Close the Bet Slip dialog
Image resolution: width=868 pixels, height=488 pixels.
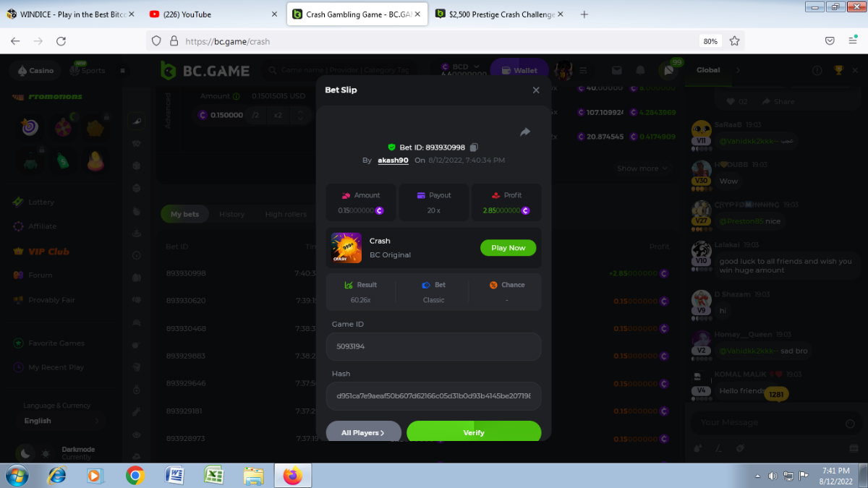point(536,90)
